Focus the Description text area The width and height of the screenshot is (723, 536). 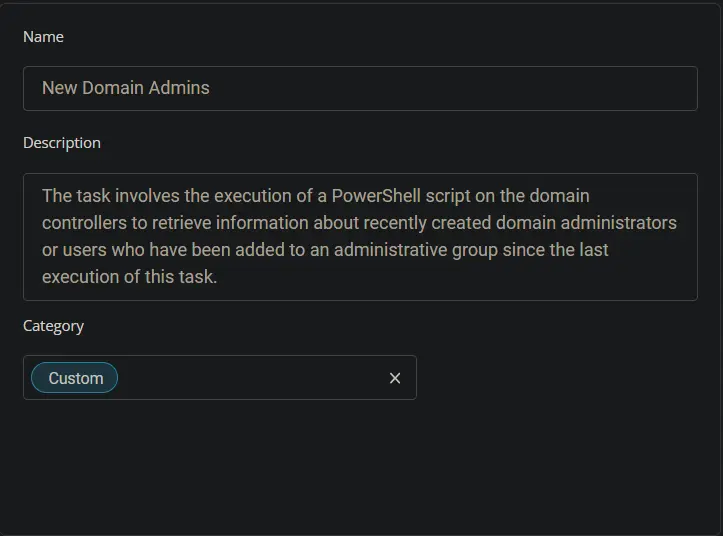(x=360, y=237)
